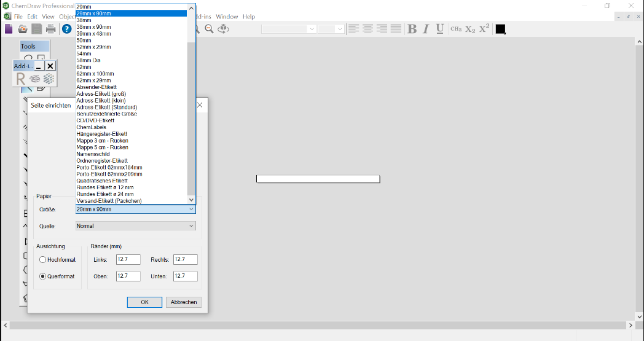Center align text

tap(367, 29)
